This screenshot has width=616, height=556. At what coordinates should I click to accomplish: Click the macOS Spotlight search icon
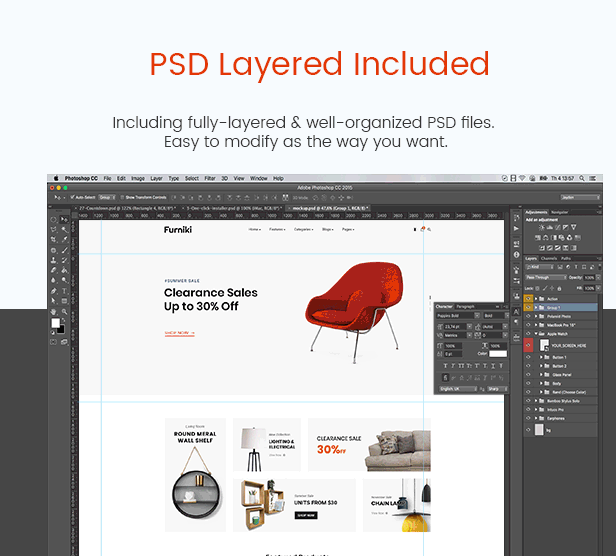[581, 178]
